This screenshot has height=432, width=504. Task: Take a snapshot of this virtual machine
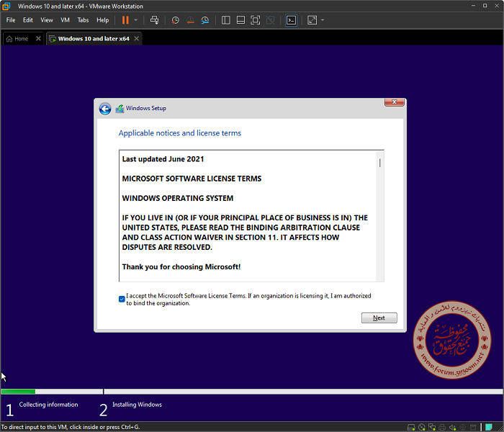[x=175, y=21]
